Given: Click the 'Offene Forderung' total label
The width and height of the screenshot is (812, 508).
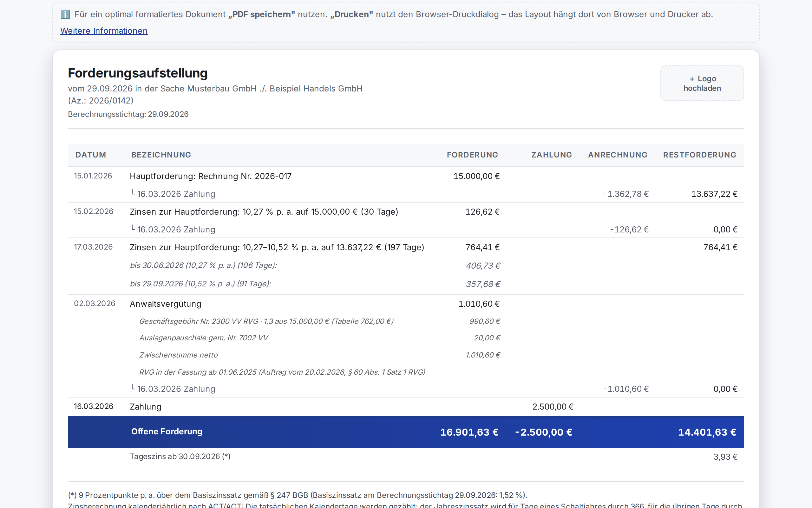Looking at the screenshot, I should click(167, 431).
